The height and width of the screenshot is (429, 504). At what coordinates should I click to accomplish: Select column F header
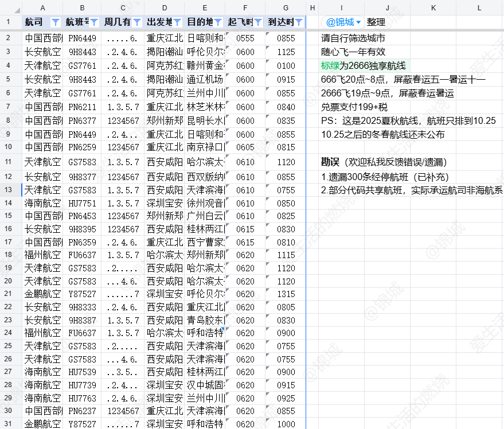click(245, 7)
